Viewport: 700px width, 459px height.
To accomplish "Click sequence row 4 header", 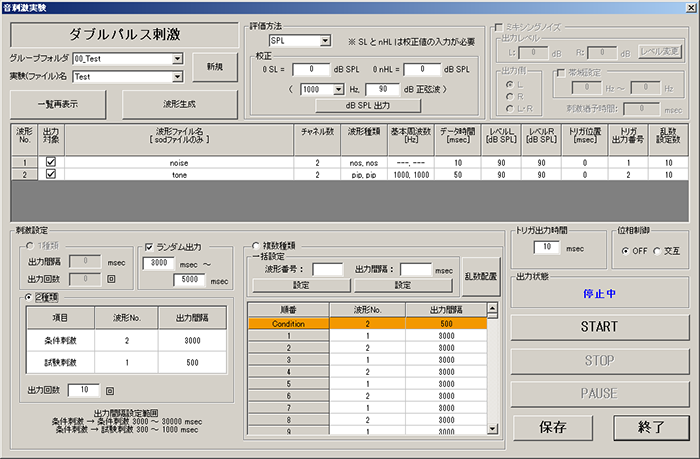I will [288, 372].
